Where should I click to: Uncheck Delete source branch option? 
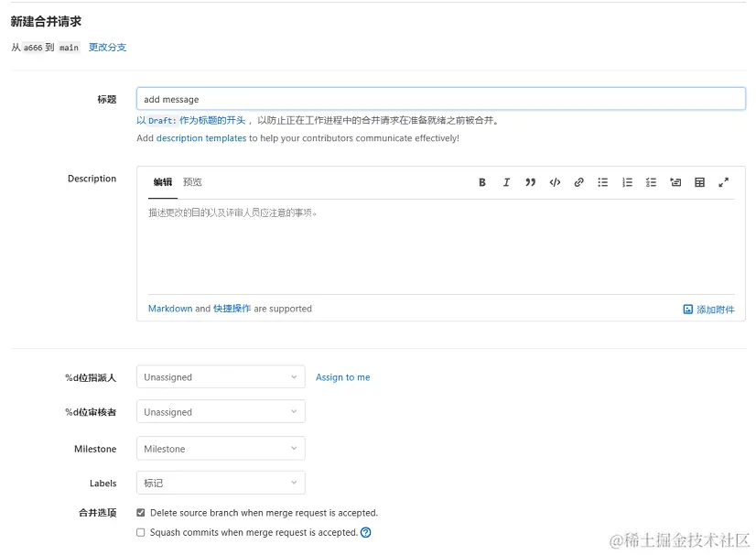click(141, 513)
